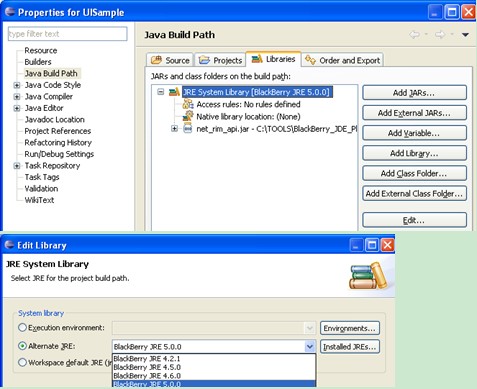Screen dimensions: 477x389
Task: Select Resource in the properties tree
Action: pyautogui.click(x=41, y=50)
